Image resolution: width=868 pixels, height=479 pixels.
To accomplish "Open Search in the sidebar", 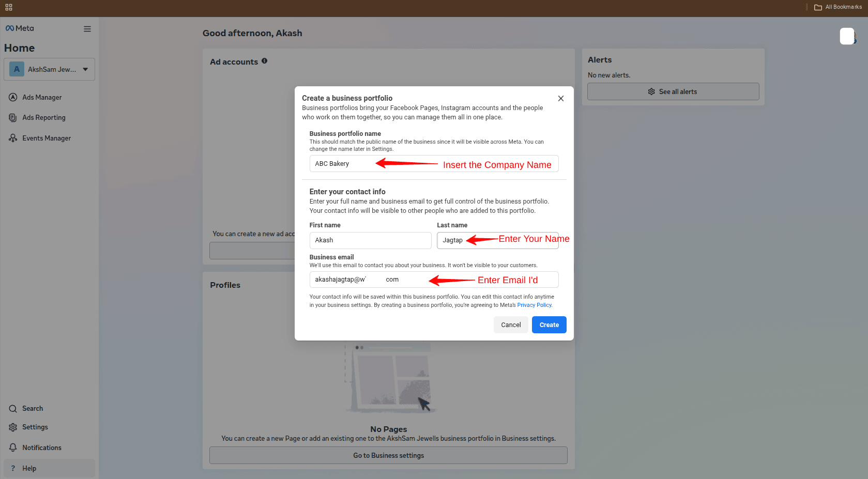I will click(x=33, y=409).
